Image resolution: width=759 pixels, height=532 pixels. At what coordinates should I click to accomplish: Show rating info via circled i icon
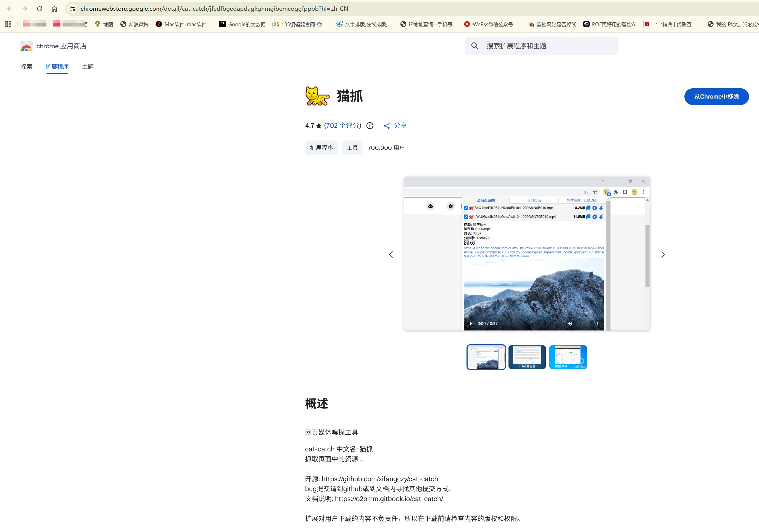370,126
